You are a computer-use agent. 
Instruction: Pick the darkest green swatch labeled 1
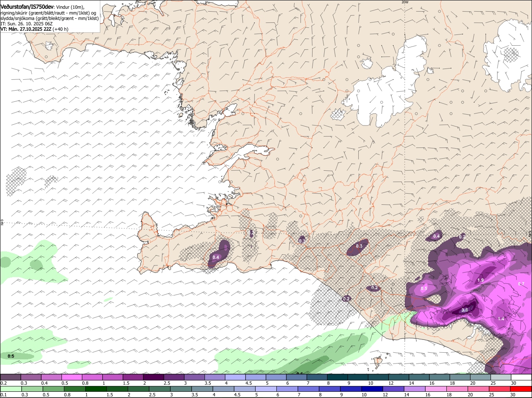click(x=96, y=389)
